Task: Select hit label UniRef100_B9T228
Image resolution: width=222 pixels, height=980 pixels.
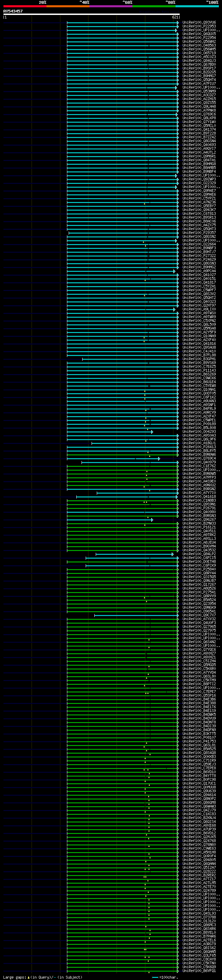Action: pos(199,133)
